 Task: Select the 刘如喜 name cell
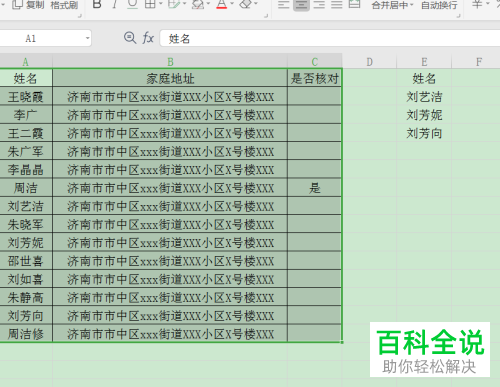coord(26,279)
